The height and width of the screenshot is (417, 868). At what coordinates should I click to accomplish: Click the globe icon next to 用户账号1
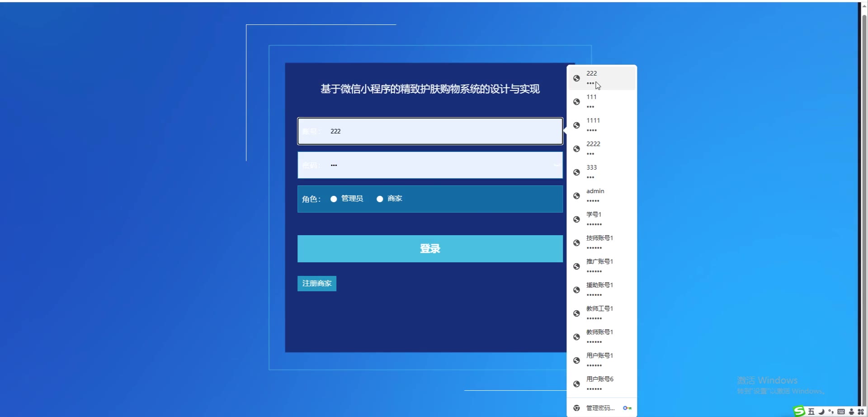tap(576, 360)
